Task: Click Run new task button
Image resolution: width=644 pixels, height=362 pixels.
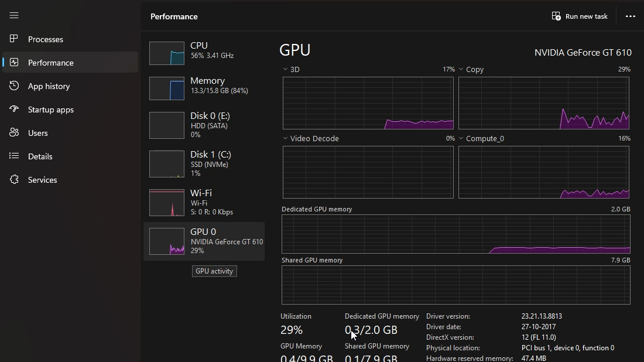Action: pyautogui.click(x=580, y=16)
